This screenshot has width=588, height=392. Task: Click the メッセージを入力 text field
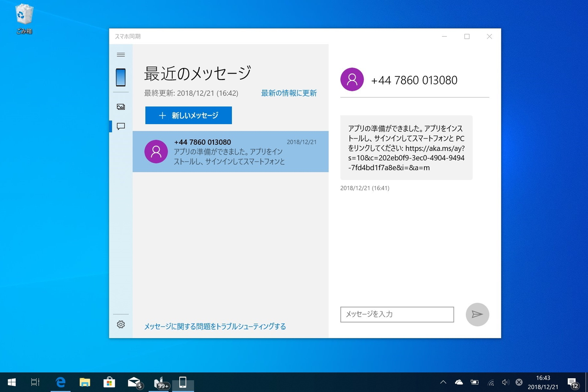coord(397,314)
